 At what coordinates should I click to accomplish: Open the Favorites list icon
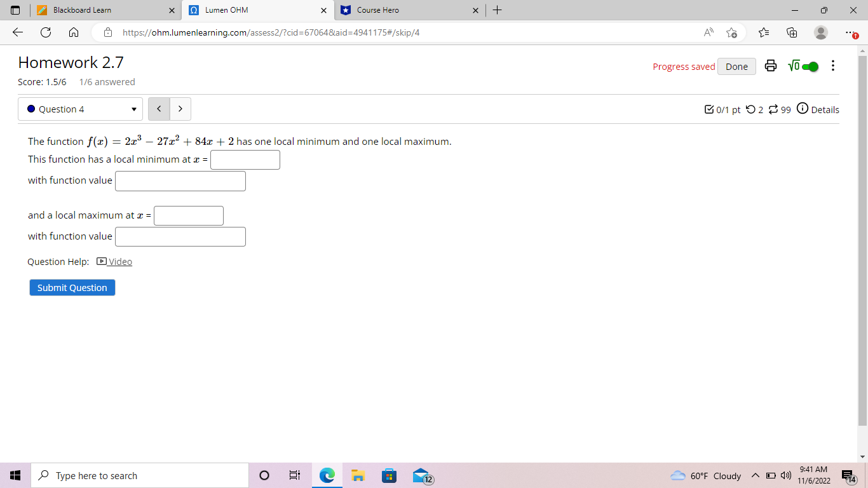764,32
